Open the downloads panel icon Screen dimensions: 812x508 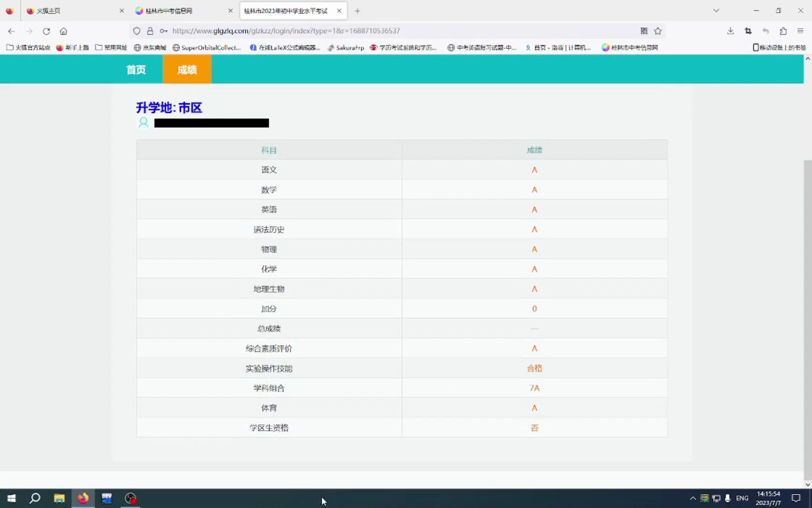(x=730, y=31)
